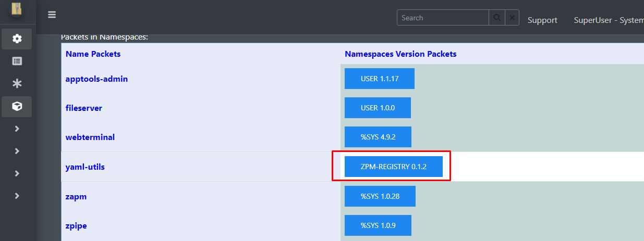Open the package box sidebar icon
644x241 pixels.
pos(17,106)
